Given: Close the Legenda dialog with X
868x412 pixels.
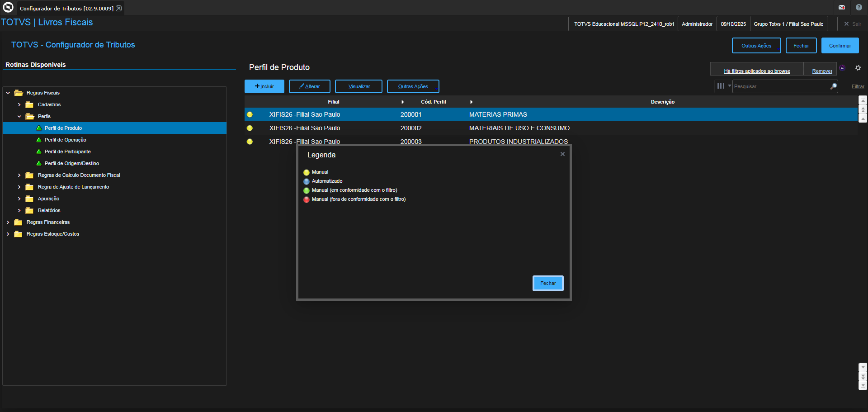Looking at the screenshot, I should (562, 154).
